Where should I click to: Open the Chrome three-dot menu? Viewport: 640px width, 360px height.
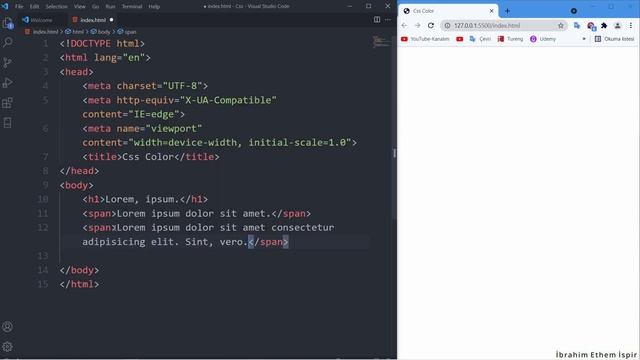click(631, 25)
